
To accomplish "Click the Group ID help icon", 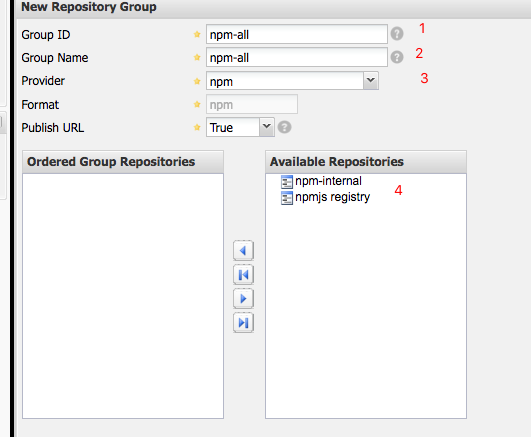I will click(397, 34).
